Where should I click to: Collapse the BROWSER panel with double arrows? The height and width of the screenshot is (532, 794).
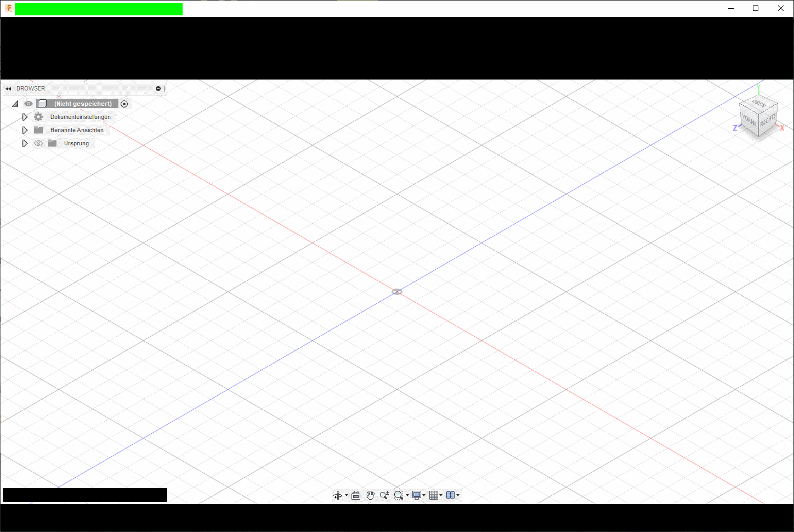[8, 88]
